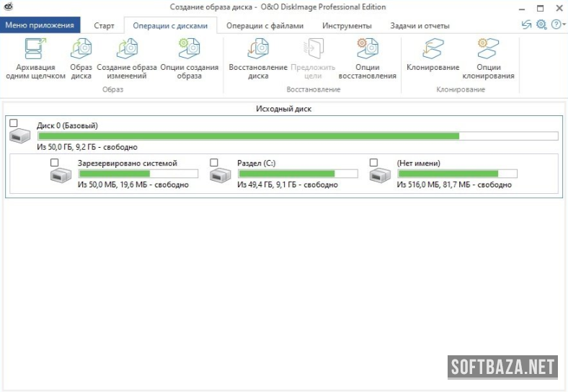Open Опции клонирования
Image resolution: width=568 pixels, height=392 pixels.
click(x=488, y=50)
